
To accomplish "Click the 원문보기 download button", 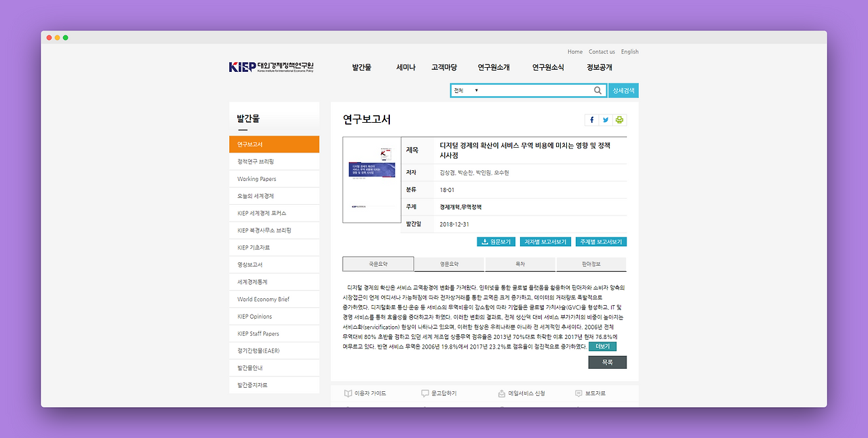I will (496, 241).
